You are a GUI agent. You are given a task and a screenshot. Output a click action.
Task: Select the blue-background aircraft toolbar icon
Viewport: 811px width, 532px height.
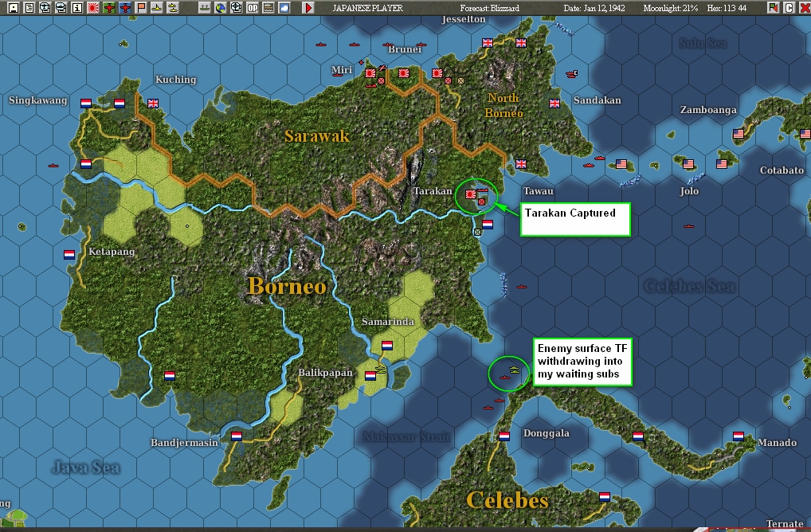click(x=125, y=8)
